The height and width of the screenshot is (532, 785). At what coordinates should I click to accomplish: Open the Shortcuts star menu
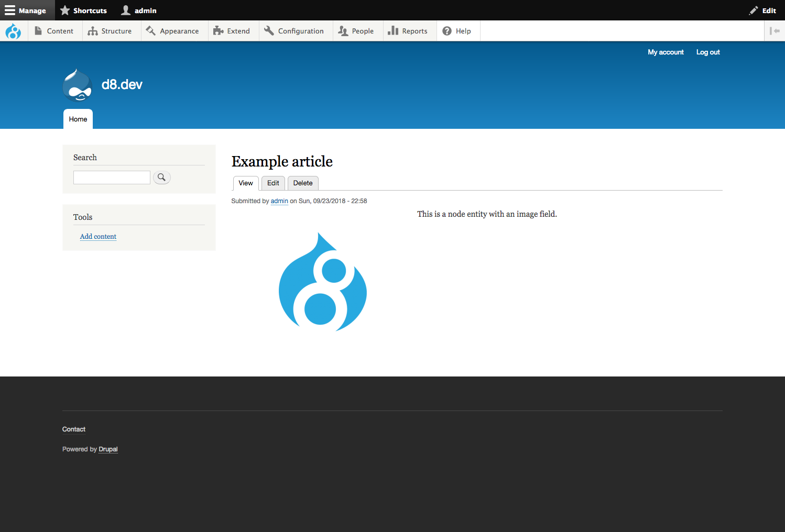click(x=84, y=10)
